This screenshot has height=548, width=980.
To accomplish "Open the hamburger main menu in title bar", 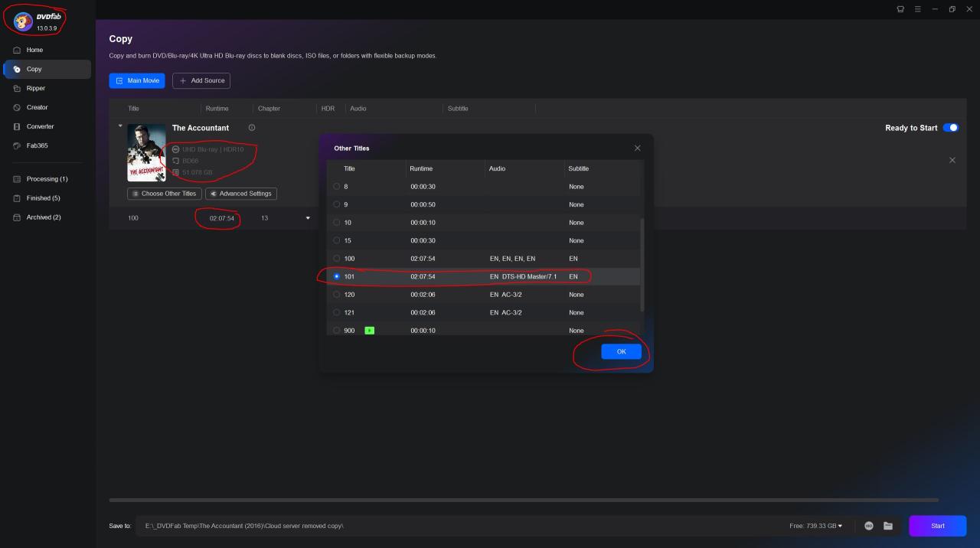I will [917, 9].
